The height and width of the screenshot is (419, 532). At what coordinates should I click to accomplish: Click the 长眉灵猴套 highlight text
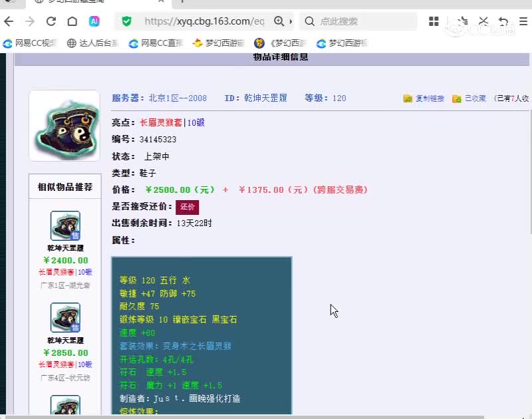161,122
